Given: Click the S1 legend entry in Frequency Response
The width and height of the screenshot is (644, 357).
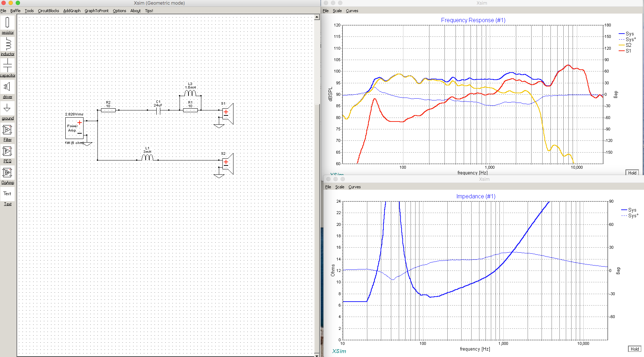Looking at the screenshot, I should point(625,51).
